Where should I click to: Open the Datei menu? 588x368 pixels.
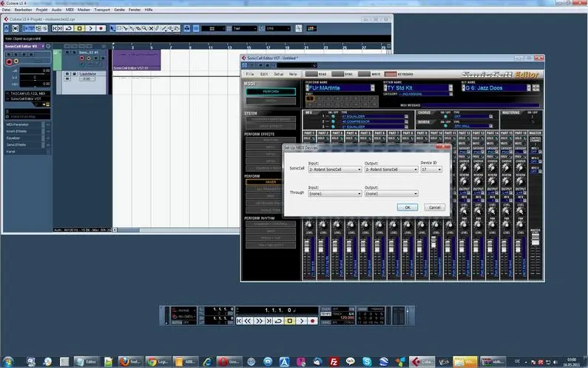point(7,10)
